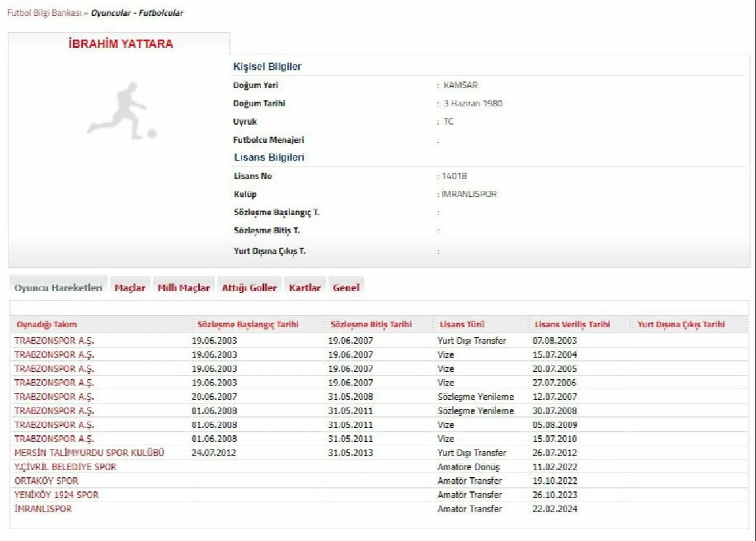Click the İBRAHİM YATTARA player name heading

coord(121,44)
